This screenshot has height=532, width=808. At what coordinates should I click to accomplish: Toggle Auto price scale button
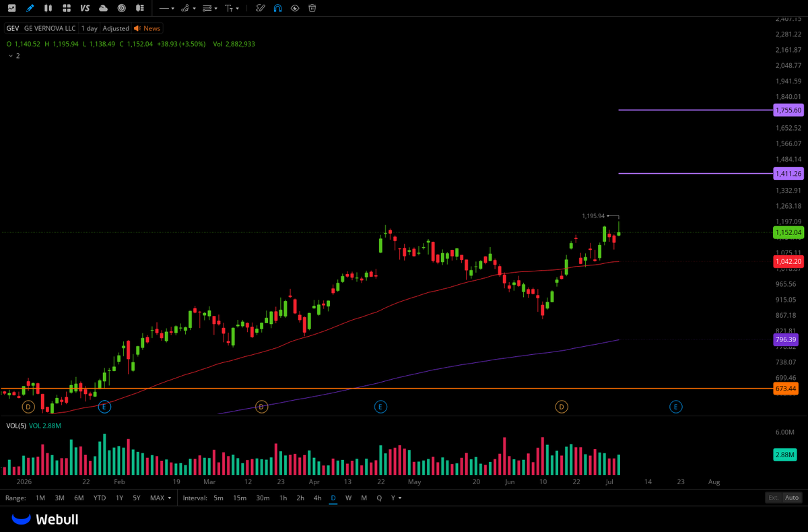(x=792, y=498)
